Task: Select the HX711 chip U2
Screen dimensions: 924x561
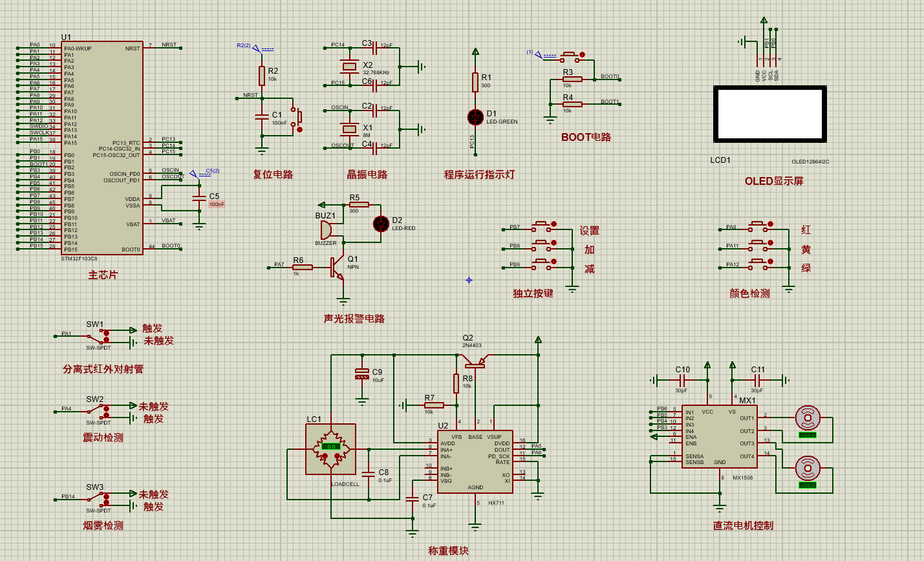Action: pos(475,462)
